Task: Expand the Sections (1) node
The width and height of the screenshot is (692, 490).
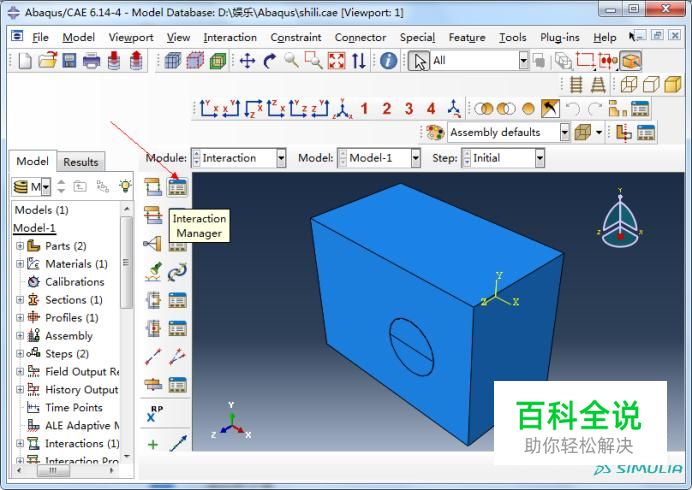Action: click(x=20, y=300)
